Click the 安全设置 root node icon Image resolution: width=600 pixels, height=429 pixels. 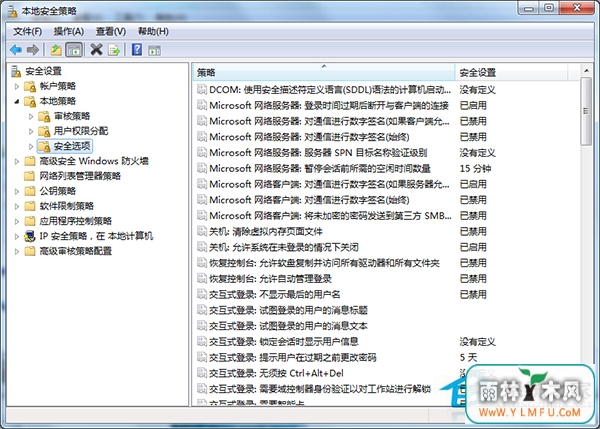click(16, 71)
